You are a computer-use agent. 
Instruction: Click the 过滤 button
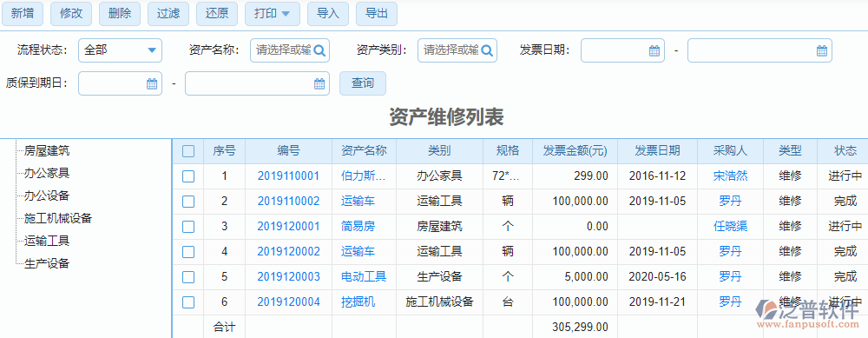(x=168, y=14)
